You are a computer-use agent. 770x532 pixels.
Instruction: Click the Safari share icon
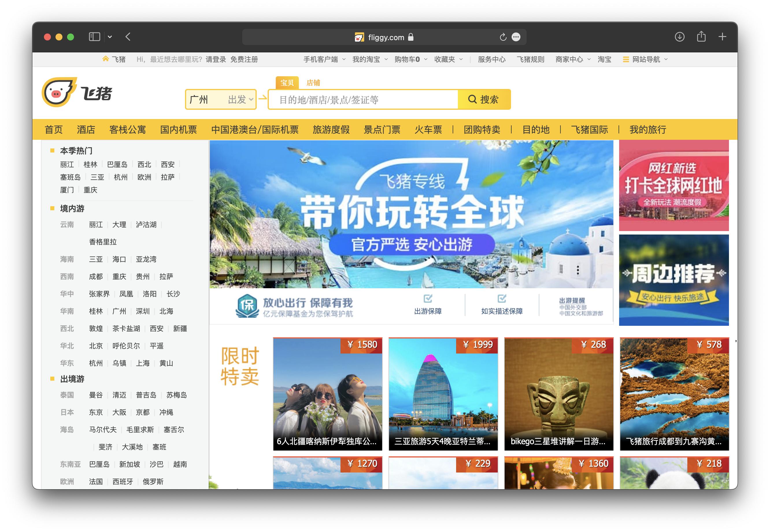coord(701,37)
